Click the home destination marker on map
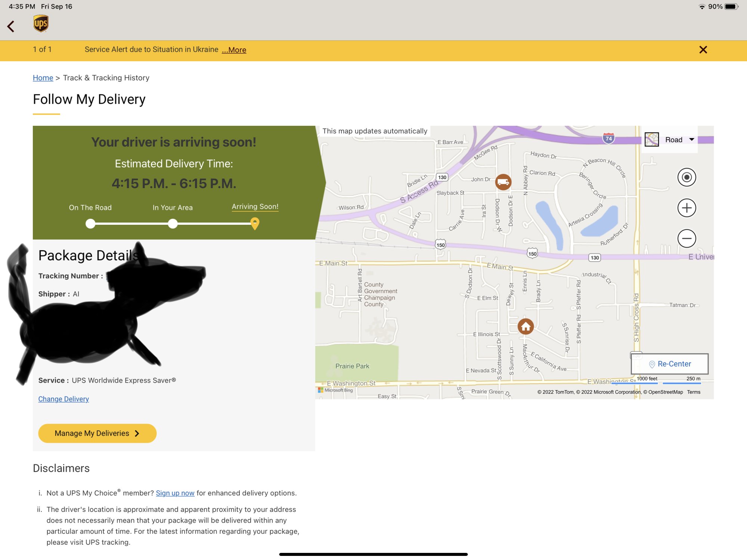This screenshot has height=560, width=747. coord(526,326)
